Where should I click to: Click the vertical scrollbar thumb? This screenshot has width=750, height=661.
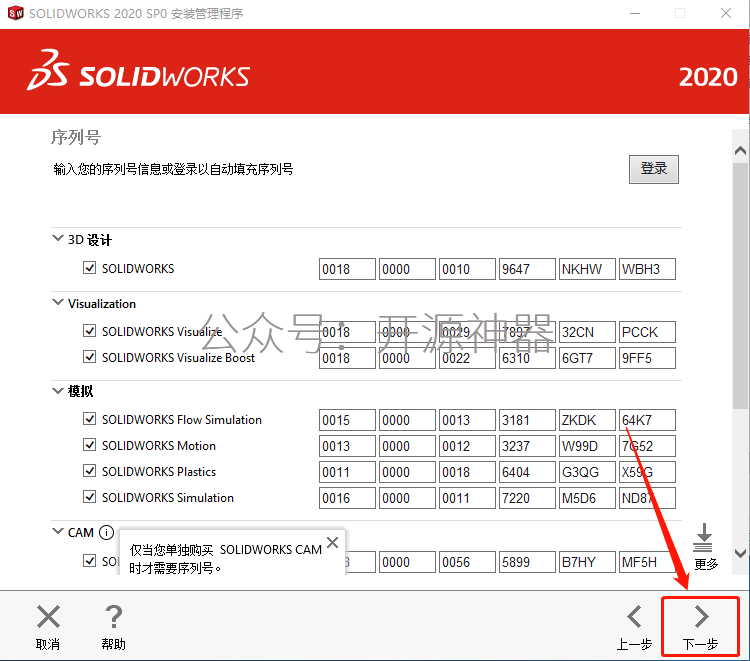(x=740, y=286)
